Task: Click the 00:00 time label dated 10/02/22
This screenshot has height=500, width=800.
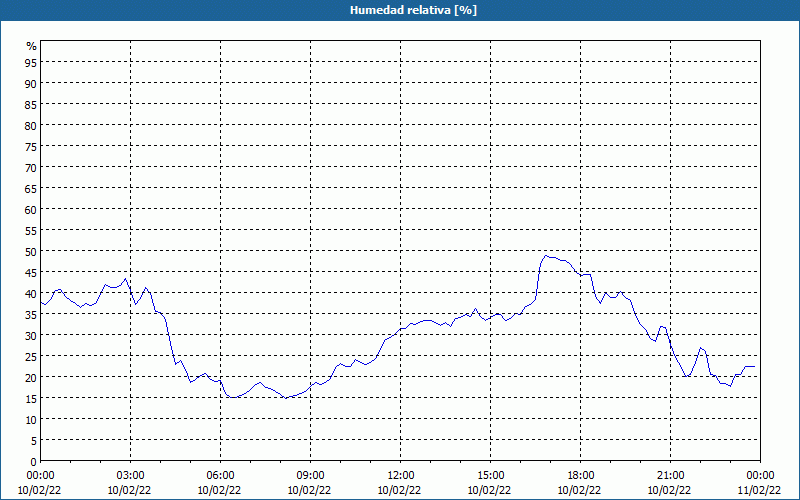Action: [40, 476]
